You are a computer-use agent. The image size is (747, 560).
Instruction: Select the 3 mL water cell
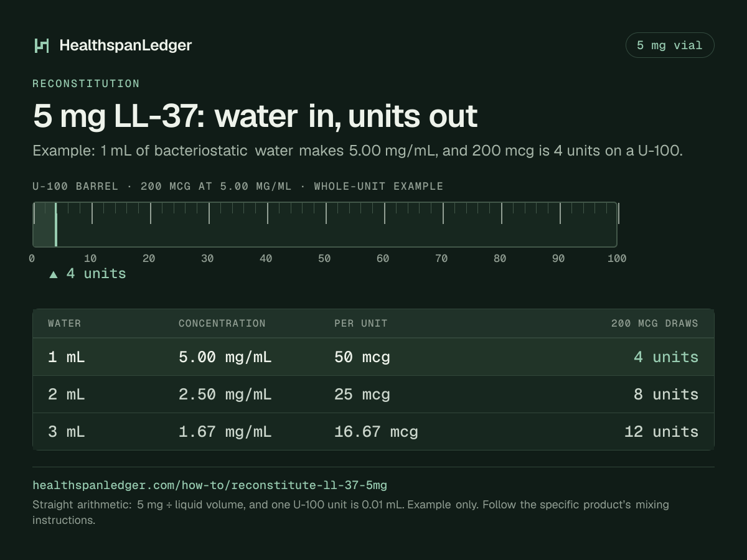[67, 432]
